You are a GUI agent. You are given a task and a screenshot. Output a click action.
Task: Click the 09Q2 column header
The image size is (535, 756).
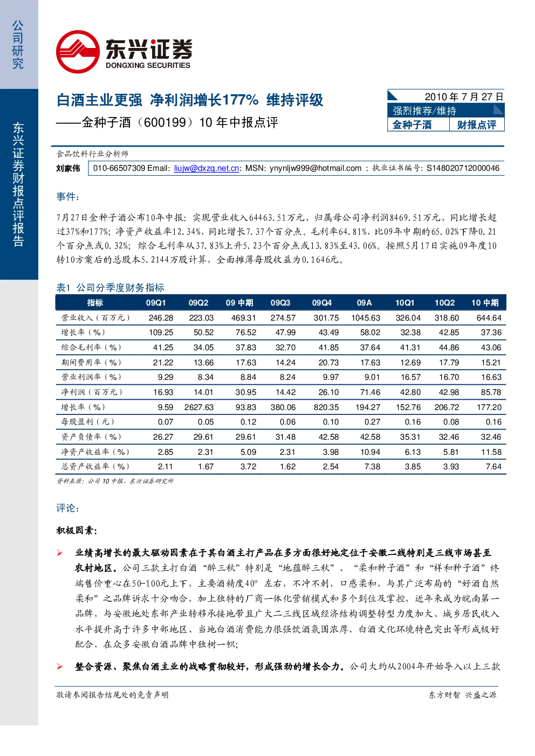point(198,303)
